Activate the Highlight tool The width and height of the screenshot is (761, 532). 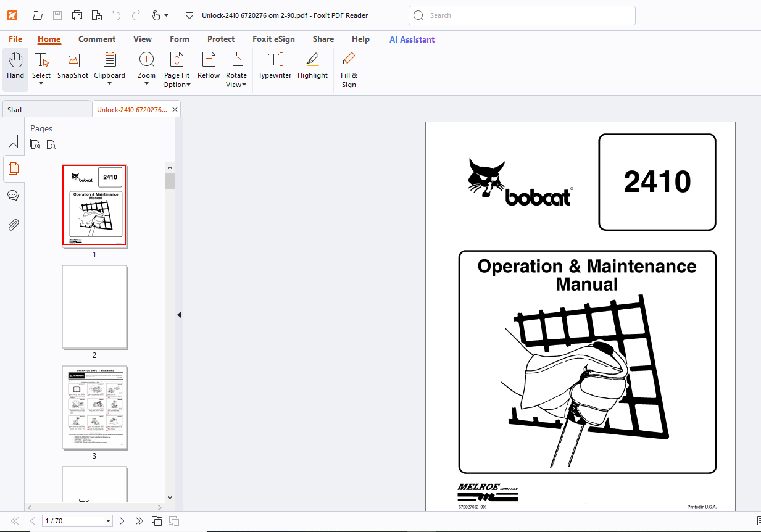click(312, 66)
